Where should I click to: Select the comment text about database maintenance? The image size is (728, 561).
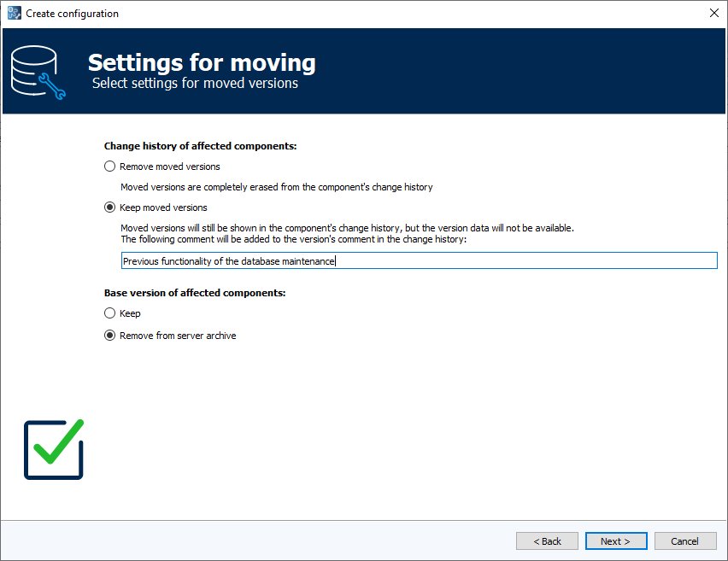point(229,260)
